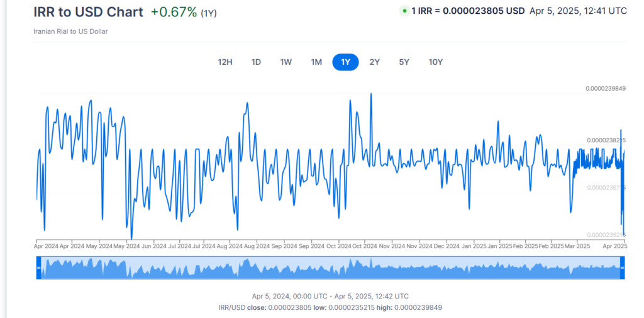Choose the 1W chart range

286,62
